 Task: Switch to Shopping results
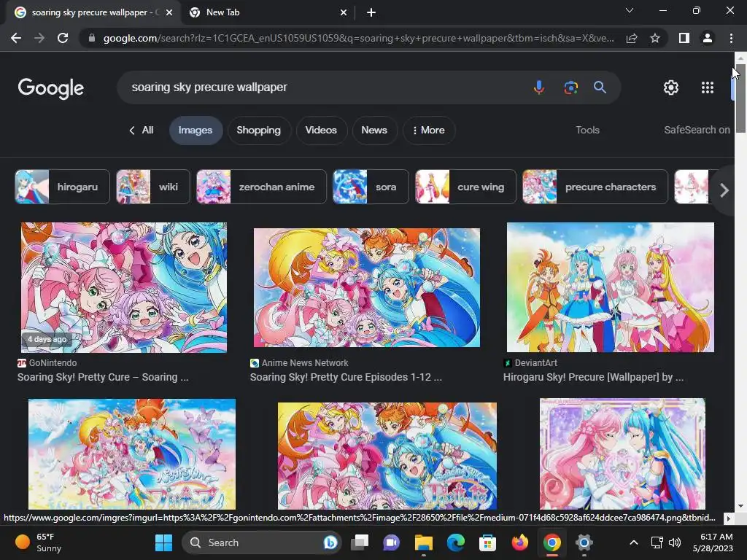[259, 130]
